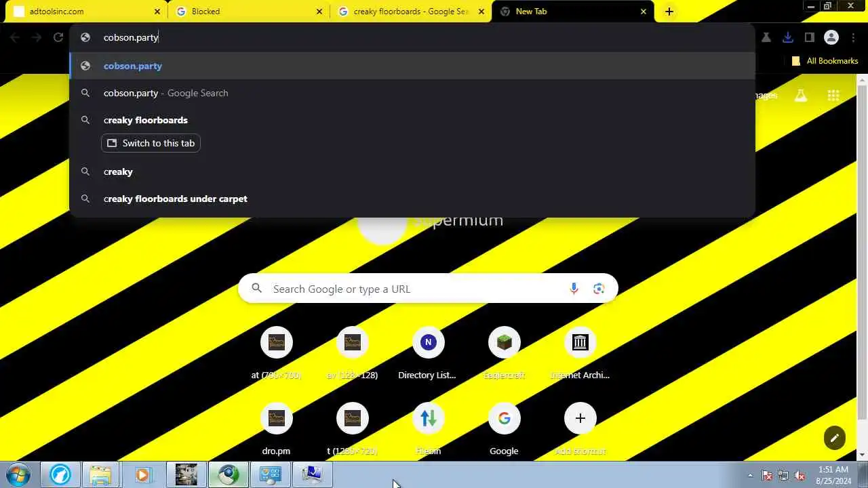Viewport: 868px width, 488px height.
Task: Open the computer monitor taskbar icon
Action: coord(312,474)
